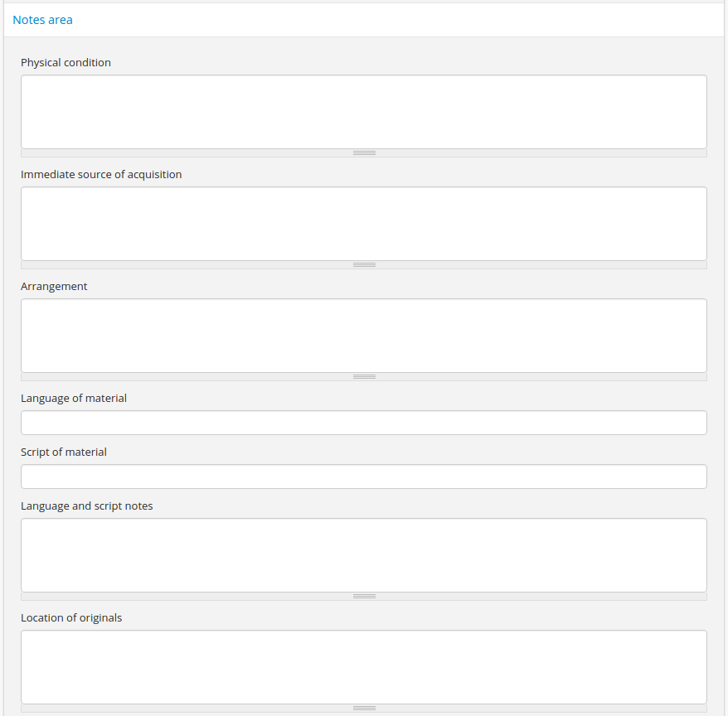Select the Script of material input

[x=363, y=477]
